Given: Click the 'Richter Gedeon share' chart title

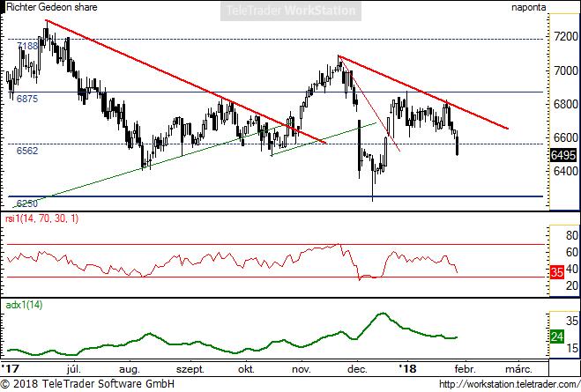Looking at the screenshot, I should coord(52,7).
